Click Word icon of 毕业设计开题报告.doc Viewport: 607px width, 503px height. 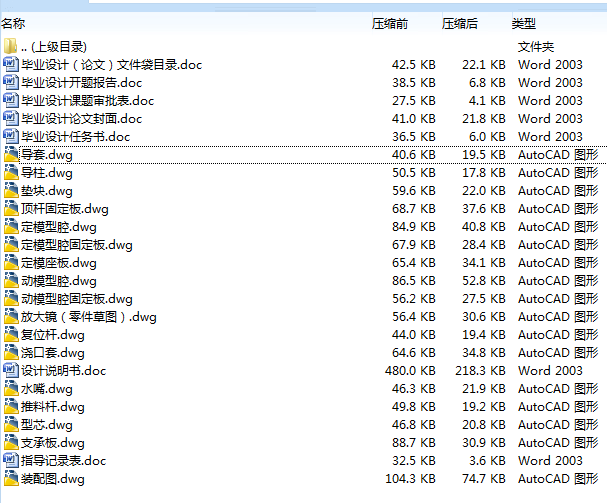[x=11, y=82]
